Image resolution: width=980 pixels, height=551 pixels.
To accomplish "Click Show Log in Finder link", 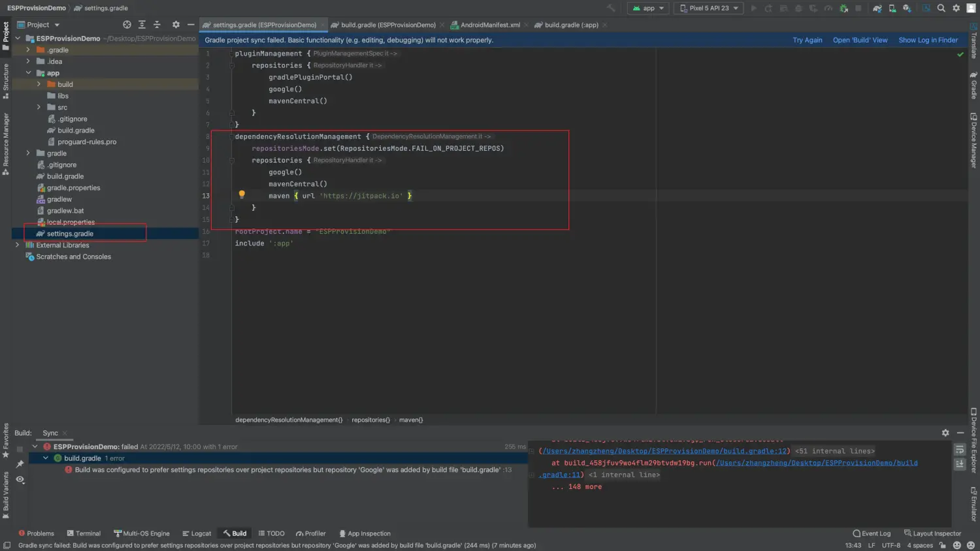I will point(928,40).
